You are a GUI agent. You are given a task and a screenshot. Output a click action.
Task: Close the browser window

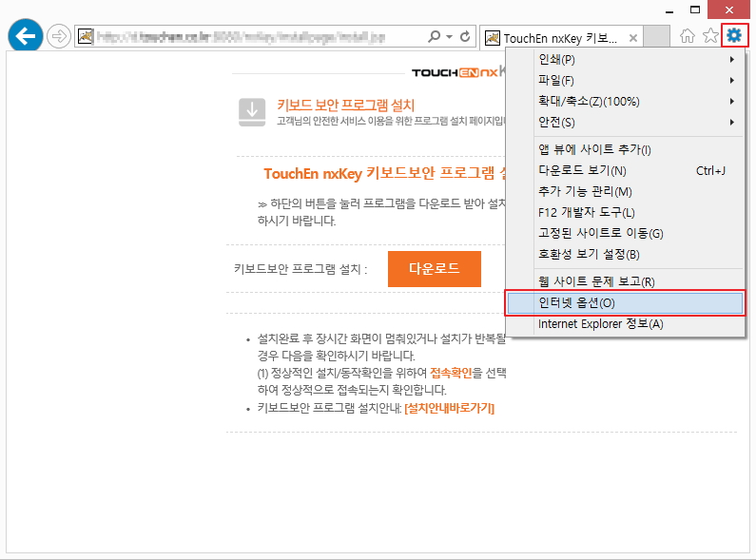pos(729,10)
